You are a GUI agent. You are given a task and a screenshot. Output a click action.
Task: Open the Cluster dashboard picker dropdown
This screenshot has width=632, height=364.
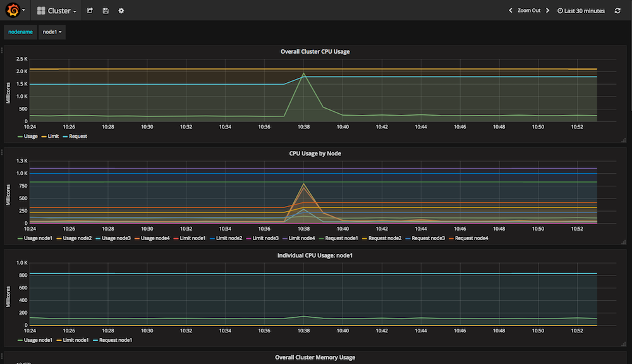pos(61,11)
